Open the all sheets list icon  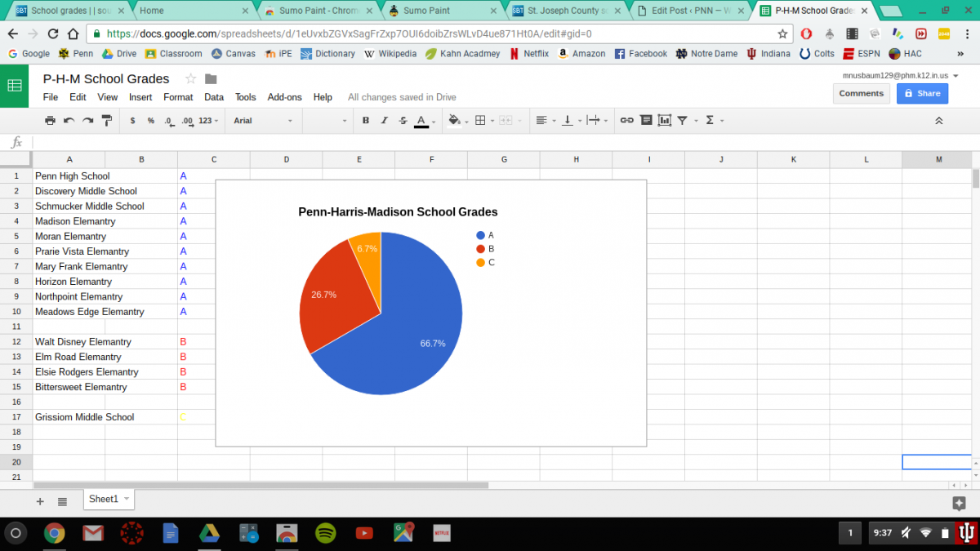coord(62,501)
